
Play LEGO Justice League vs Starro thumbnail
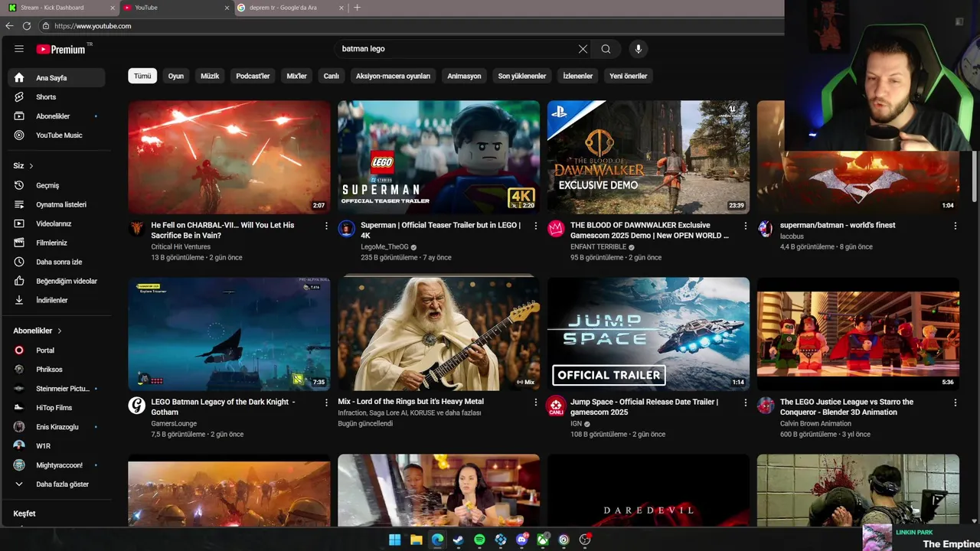click(857, 334)
